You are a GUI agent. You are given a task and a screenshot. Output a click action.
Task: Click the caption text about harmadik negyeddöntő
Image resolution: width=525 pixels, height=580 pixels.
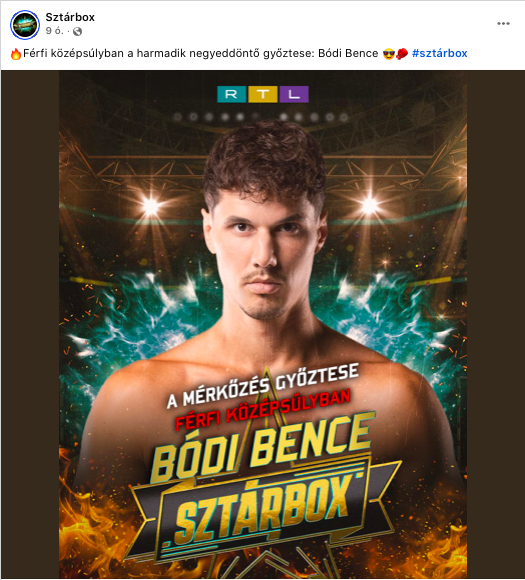click(x=201, y=53)
